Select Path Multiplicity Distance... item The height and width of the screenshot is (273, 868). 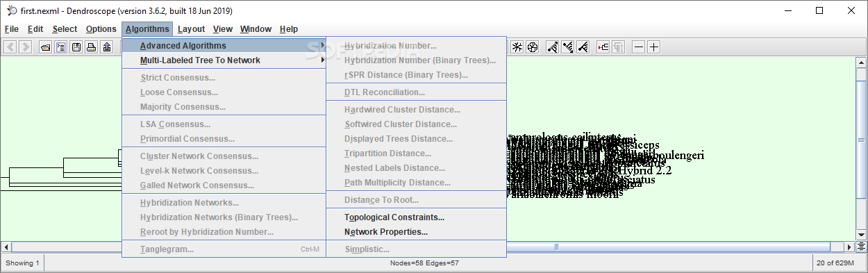click(x=416, y=183)
